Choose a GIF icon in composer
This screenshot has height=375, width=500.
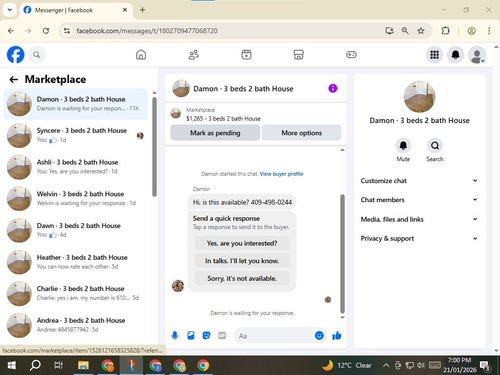222,335
